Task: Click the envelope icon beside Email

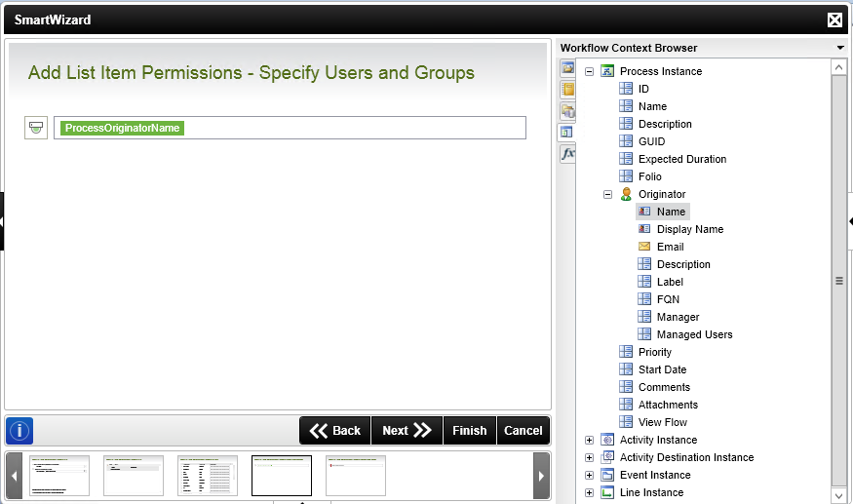Action: pyautogui.click(x=644, y=247)
